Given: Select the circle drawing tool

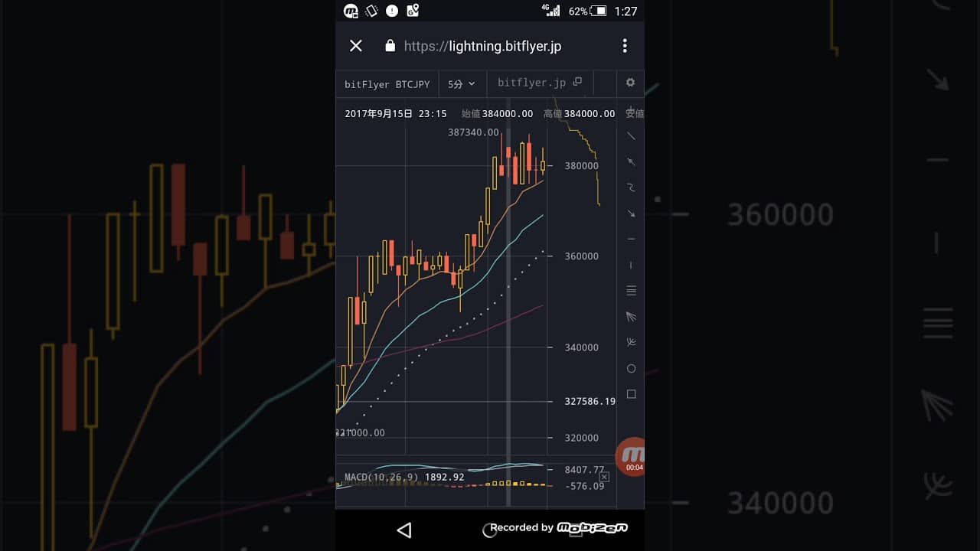Looking at the screenshot, I should 631,368.
